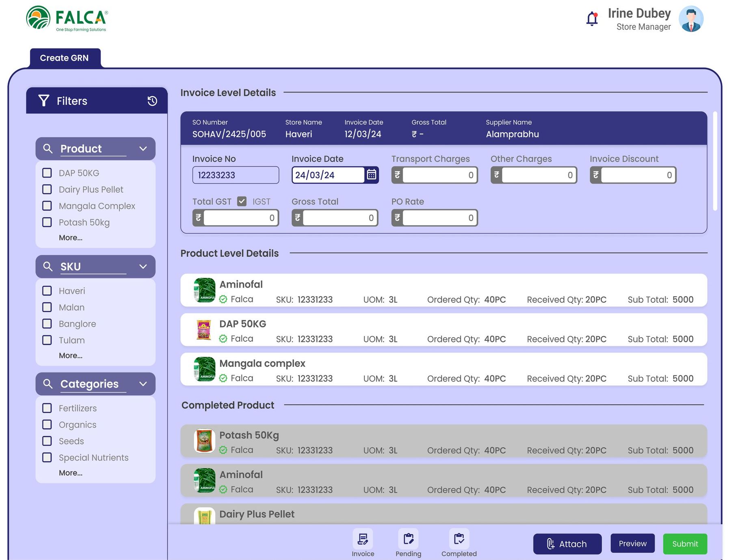Image resolution: width=731 pixels, height=560 pixels.
Task: Open the Invoice Date calendar picker
Action: click(x=372, y=175)
